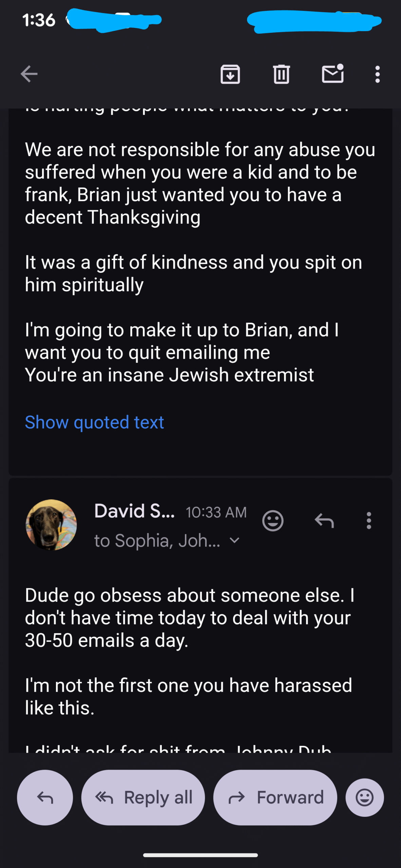Delete the conversation with trash icon

coord(281,74)
